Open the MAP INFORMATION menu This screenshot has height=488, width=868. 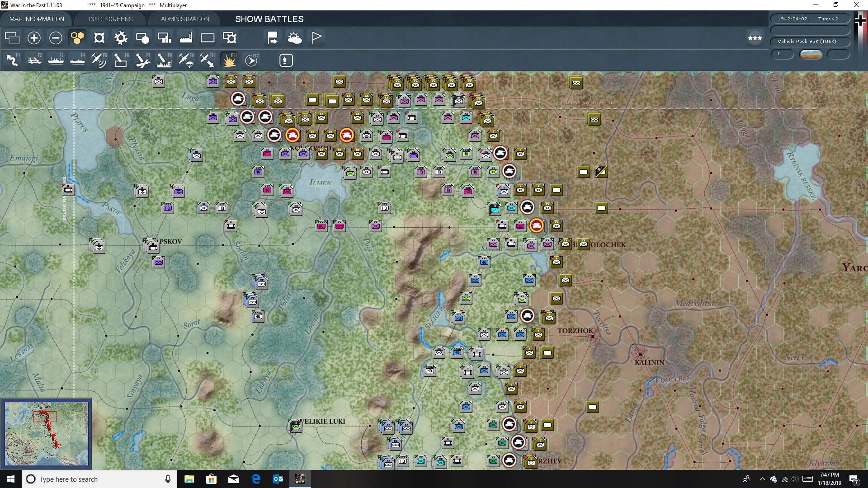(37, 19)
